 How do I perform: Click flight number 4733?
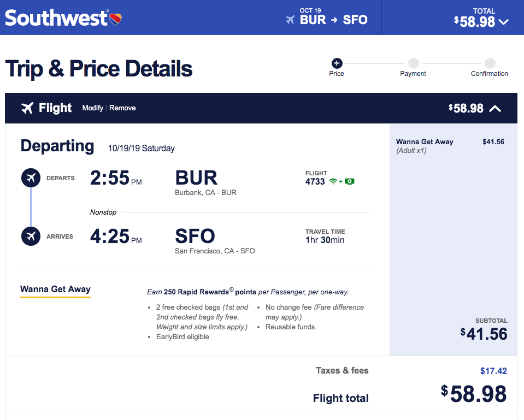[315, 181]
